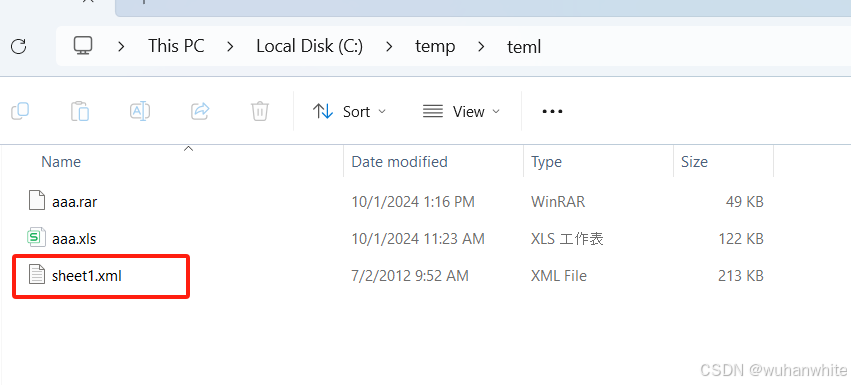Navigate to This PC in breadcrumb
The image size is (851, 385).
(x=176, y=46)
